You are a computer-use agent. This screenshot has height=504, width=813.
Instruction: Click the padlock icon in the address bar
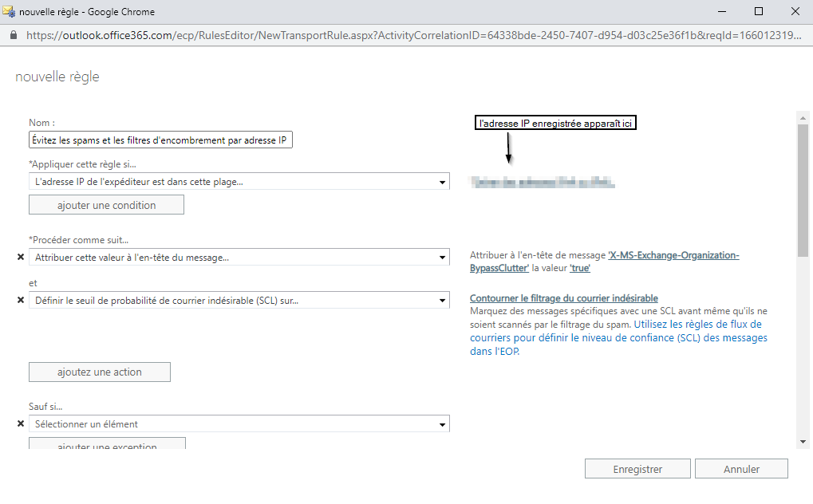tap(13, 36)
